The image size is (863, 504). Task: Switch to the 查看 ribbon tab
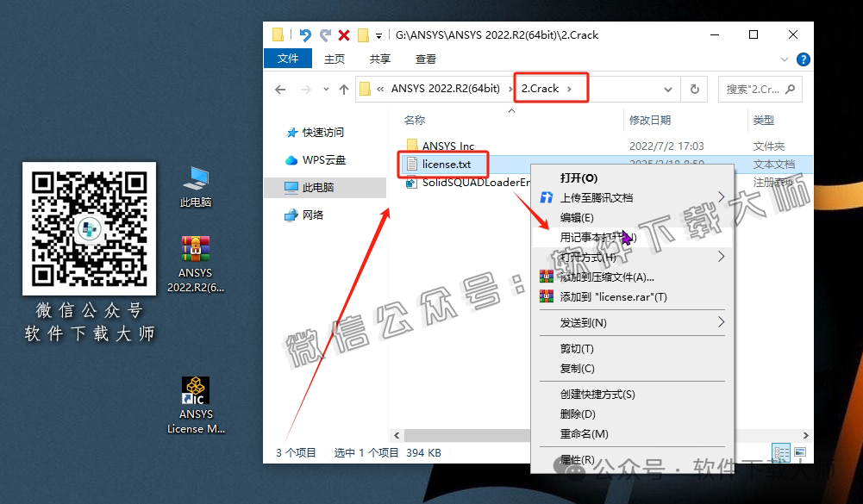tap(426, 59)
